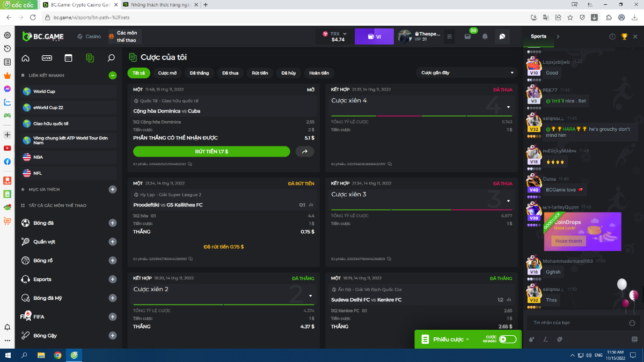644x362 pixels.
Task: Open the Cược gần đây sort dropdown
Action: click(x=467, y=73)
